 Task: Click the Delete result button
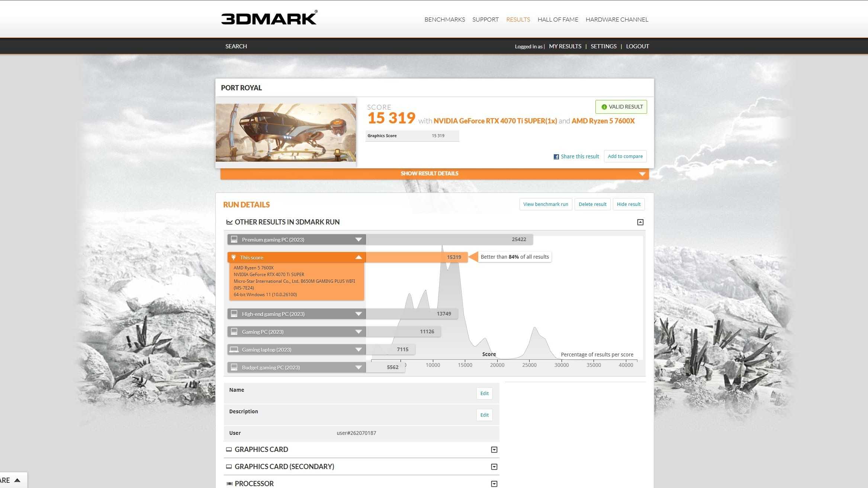point(592,204)
